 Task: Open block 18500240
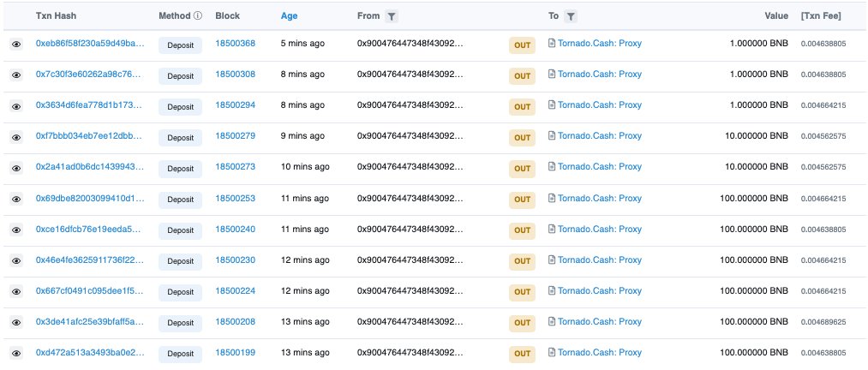click(236, 229)
